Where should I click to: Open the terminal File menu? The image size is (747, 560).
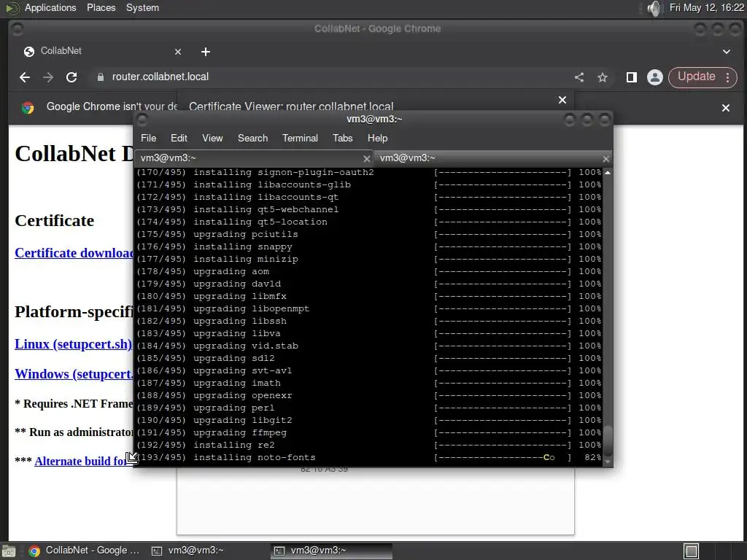point(148,138)
